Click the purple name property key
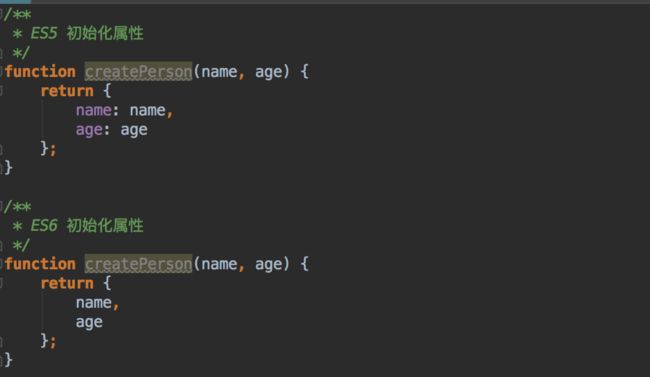 [94, 110]
